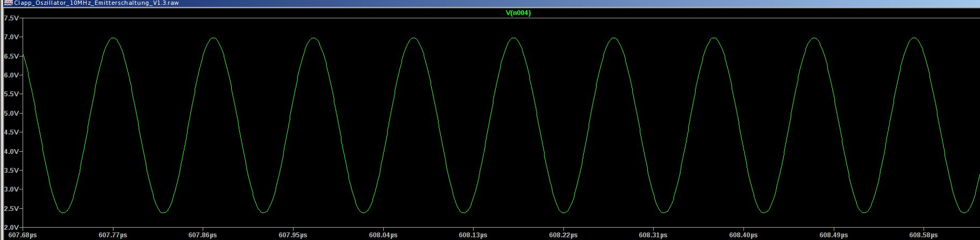Click the 608.13µs time axis label

click(x=473, y=235)
